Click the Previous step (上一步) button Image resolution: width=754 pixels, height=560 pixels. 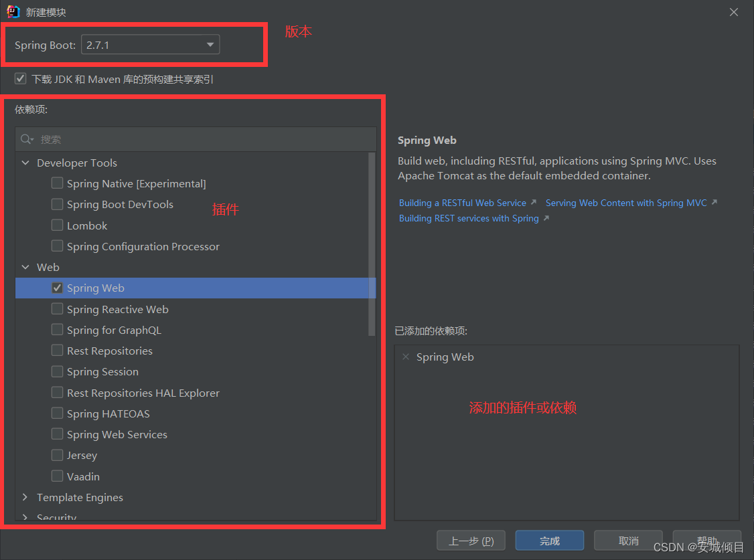pyautogui.click(x=471, y=541)
